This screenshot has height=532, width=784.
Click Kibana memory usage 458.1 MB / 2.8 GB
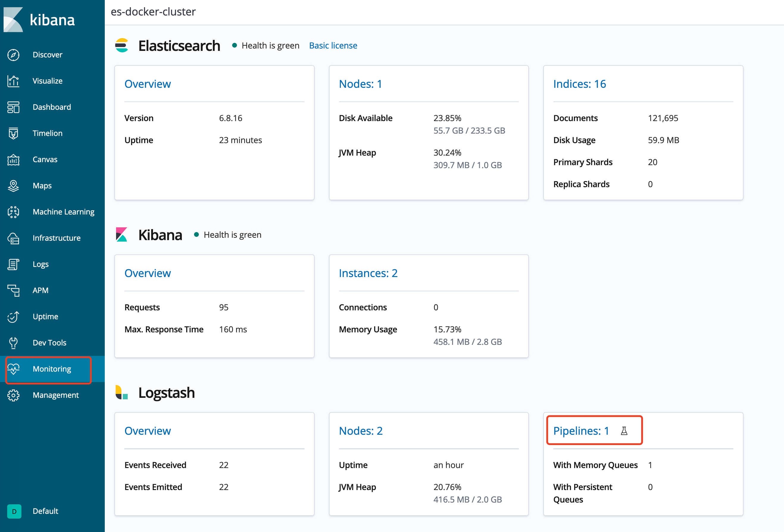(x=468, y=342)
